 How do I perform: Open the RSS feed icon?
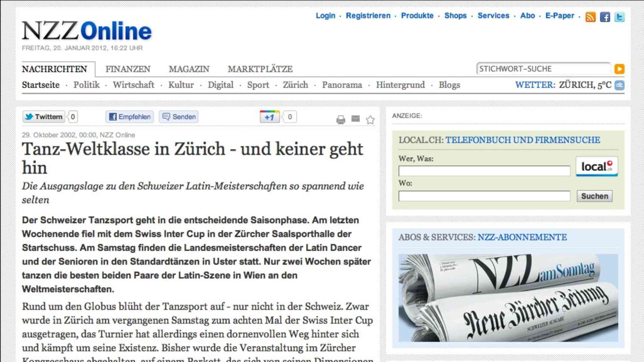(590, 17)
